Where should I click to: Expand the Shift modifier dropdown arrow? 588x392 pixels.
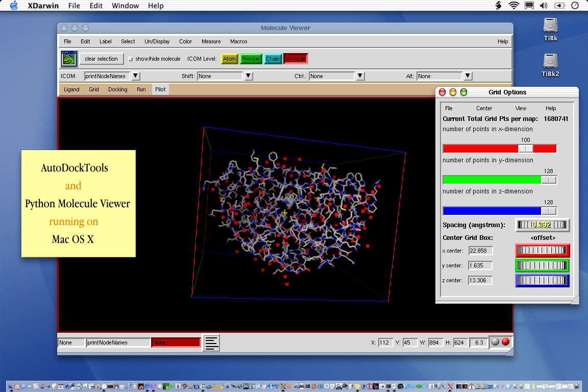coord(248,76)
